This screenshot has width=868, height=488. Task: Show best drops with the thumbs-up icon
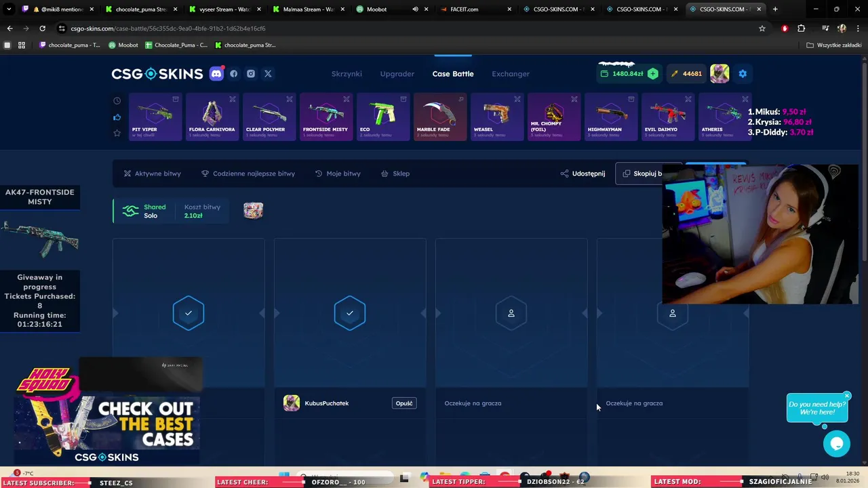click(117, 117)
